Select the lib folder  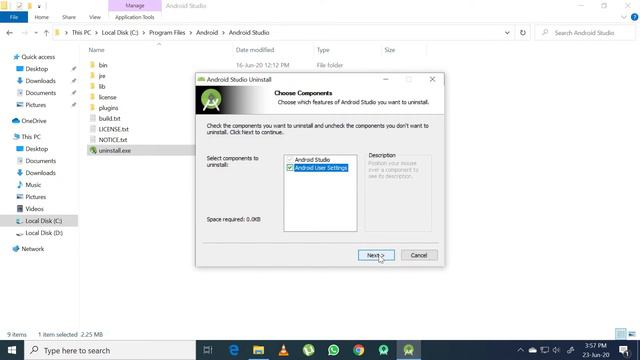[x=102, y=87]
